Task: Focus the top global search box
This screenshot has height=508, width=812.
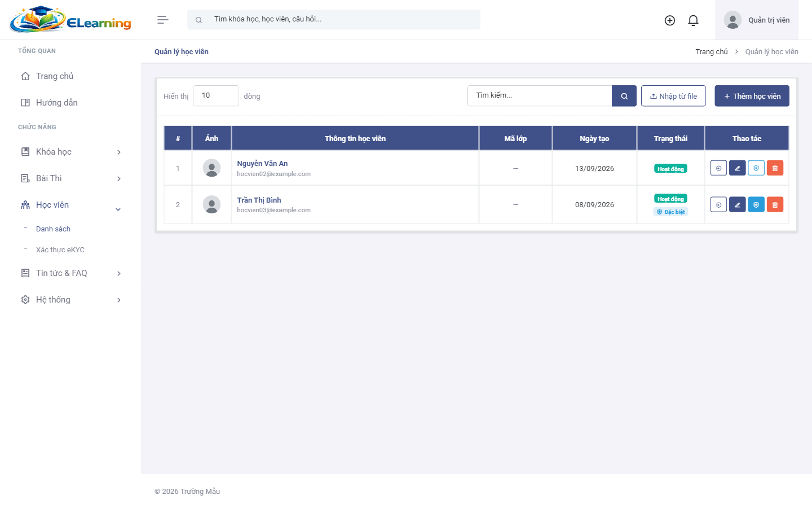Action: (x=334, y=20)
